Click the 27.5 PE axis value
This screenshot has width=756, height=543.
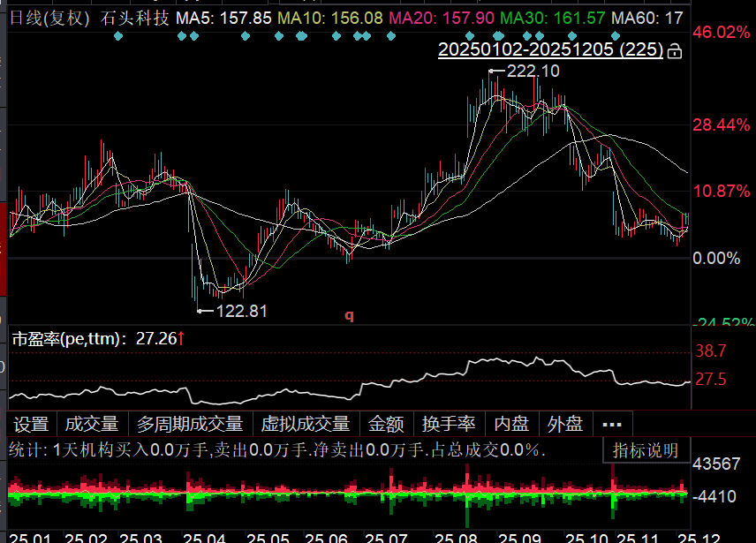(711, 379)
